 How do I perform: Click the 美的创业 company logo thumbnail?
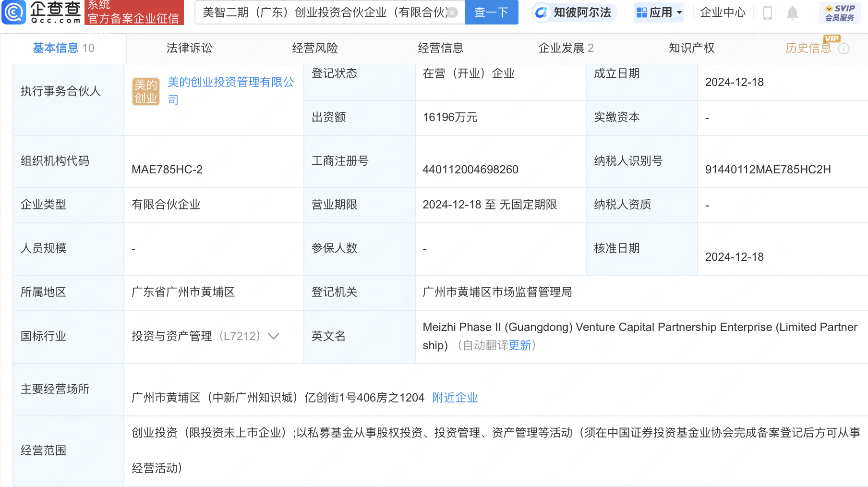click(146, 91)
